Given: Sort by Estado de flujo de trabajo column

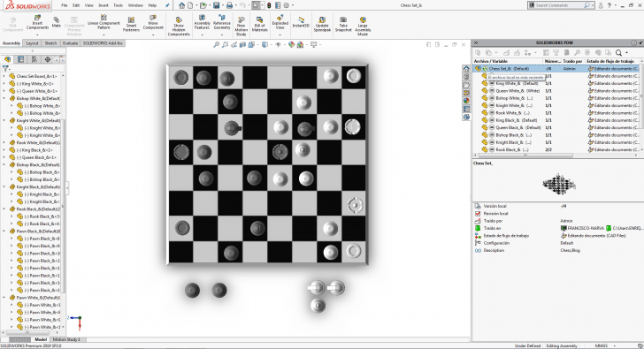Looking at the screenshot, I should click(x=610, y=61).
